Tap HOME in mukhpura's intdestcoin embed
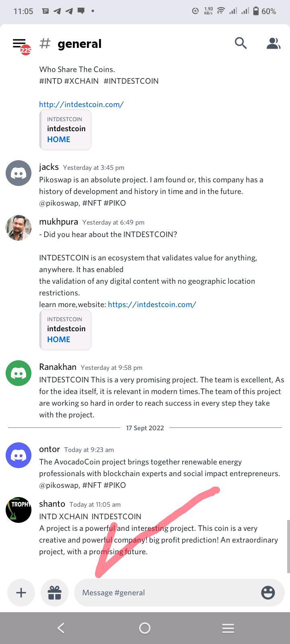 click(x=59, y=339)
